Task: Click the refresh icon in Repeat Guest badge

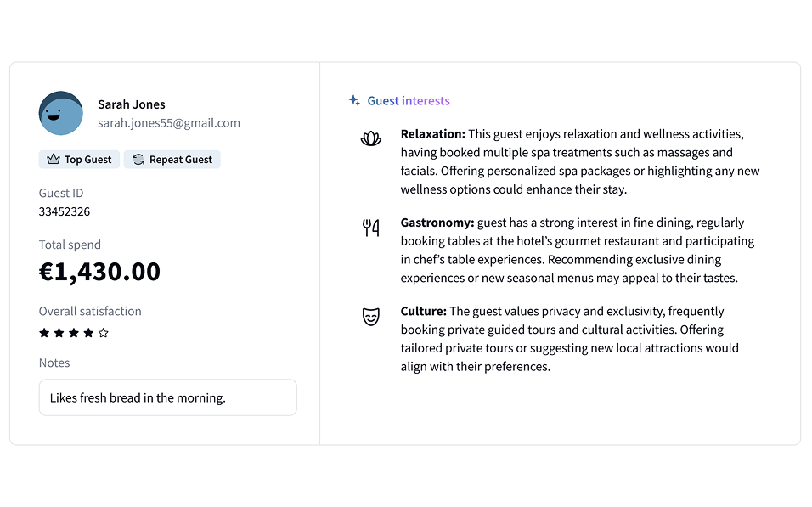Action: click(138, 160)
